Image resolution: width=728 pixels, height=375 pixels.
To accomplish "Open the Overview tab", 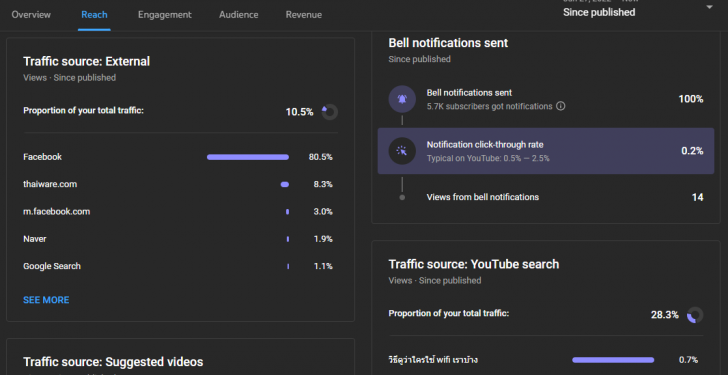I will (x=31, y=15).
